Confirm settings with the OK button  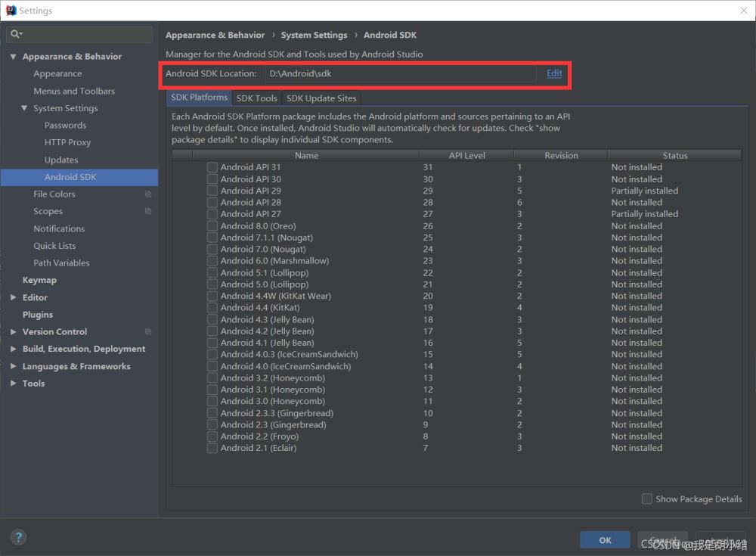tap(605, 540)
